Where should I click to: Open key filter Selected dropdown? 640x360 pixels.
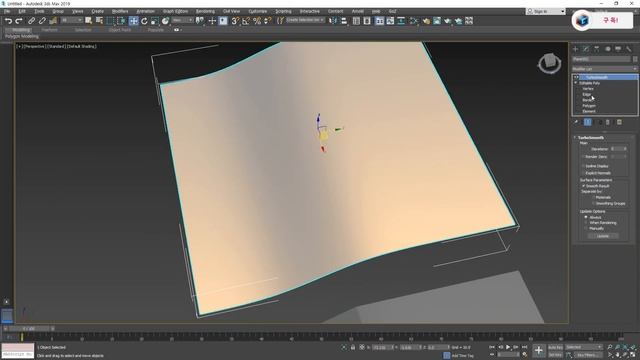[584, 347]
